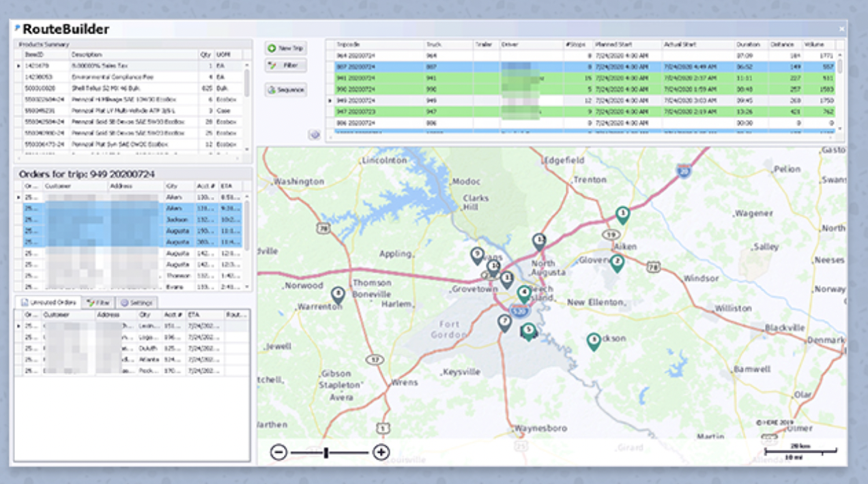The image size is (868, 484).
Task: Click the map zoom slider handle
Action: point(326,452)
